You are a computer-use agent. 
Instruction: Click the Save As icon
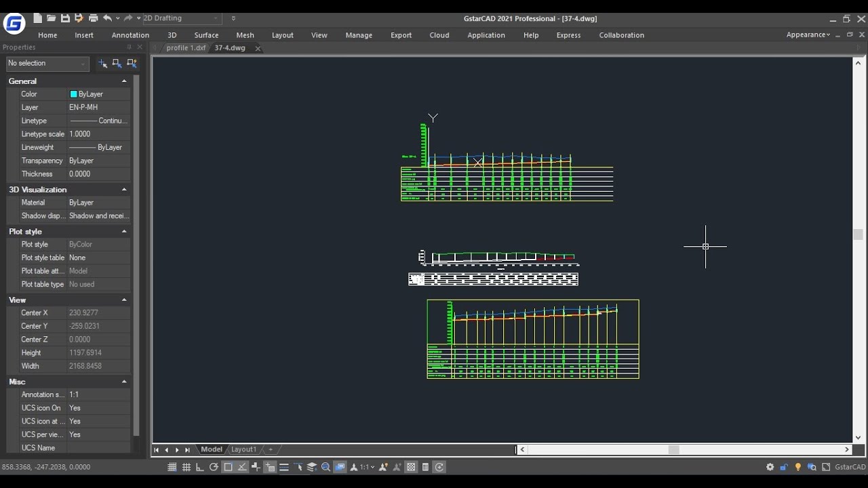[x=79, y=18]
